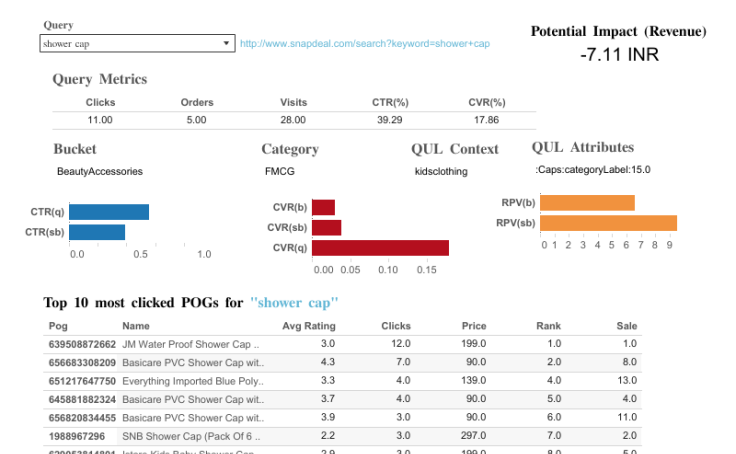Image resolution: width=736 pixels, height=454 pixels.
Task: Click the red CVR(sb) bar
Action: click(x=326, y=228)
